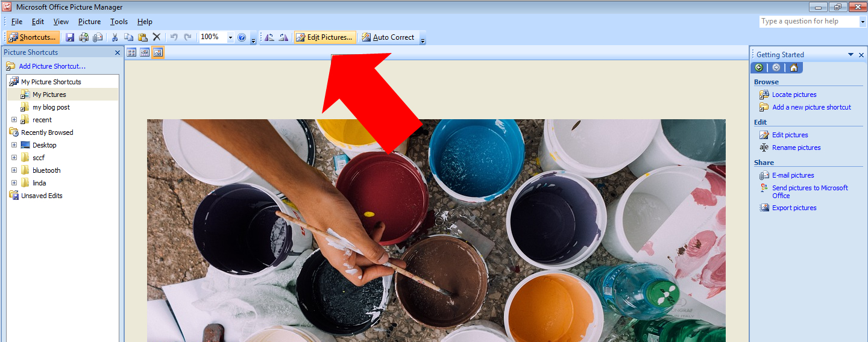Screen dimensions: 868x342
Task: Go back in Getting Started pane
Action: pyautogui.click(x=759, y=67)
